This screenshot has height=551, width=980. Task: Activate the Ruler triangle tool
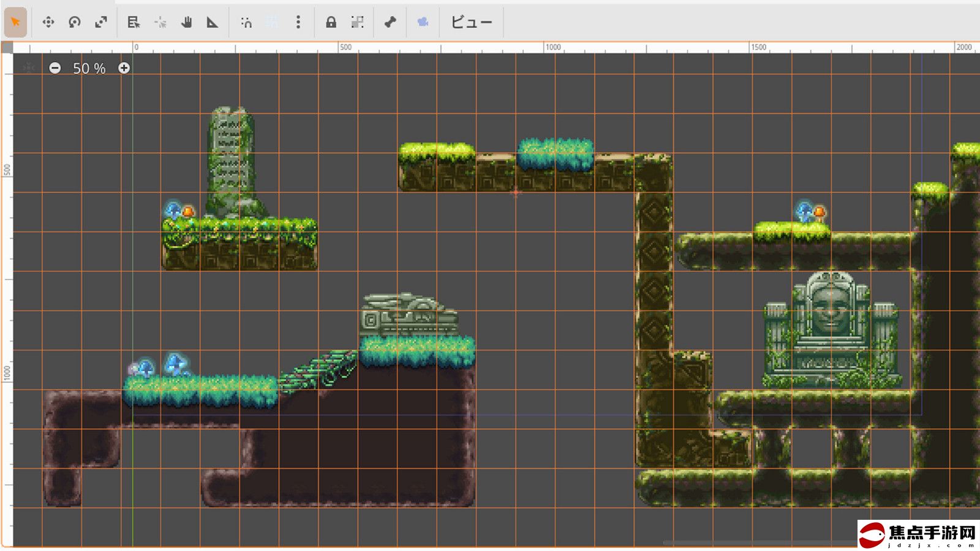coord(213,23)
